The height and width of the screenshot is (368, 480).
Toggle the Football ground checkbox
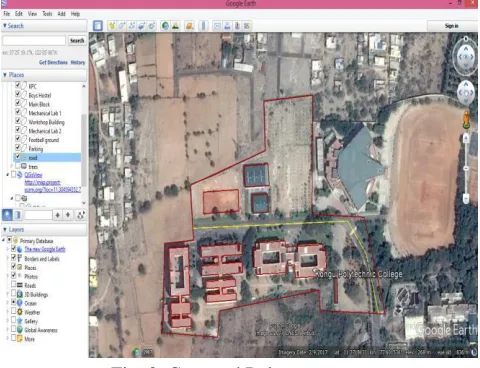point(18,139)
